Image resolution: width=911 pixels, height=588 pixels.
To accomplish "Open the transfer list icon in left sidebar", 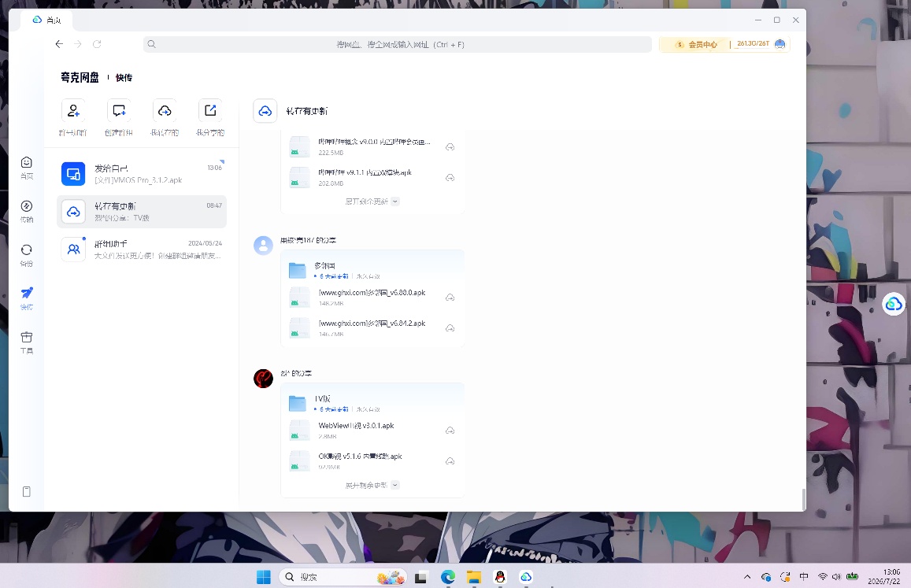I will point(27,206).
